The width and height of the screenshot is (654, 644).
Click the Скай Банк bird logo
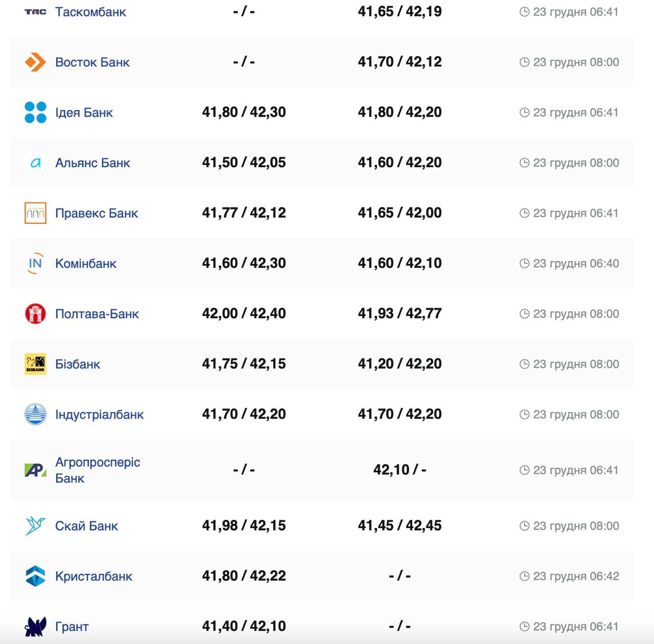click(x=35, y=526)
